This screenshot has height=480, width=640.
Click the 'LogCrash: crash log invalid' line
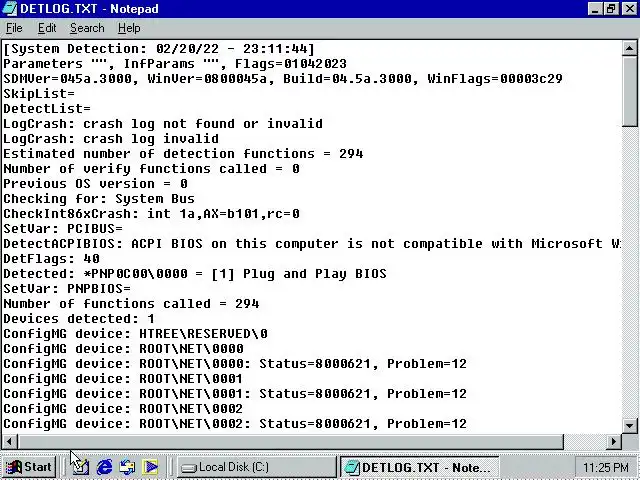pos(111,139)
